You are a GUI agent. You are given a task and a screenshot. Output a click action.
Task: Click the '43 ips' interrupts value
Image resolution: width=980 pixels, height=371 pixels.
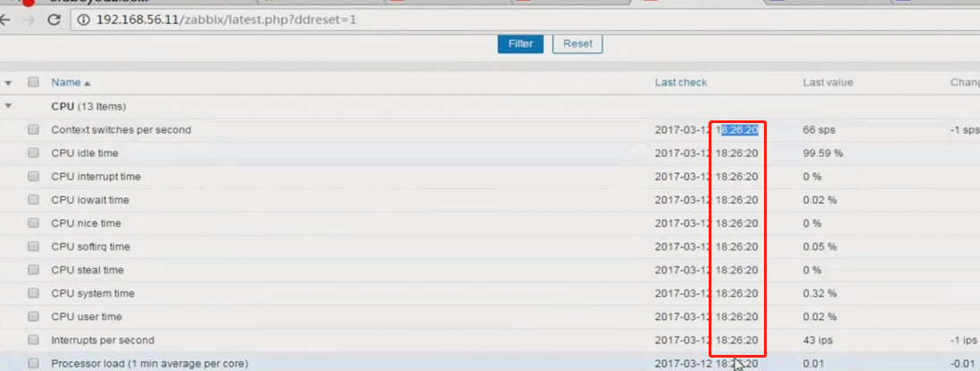pyautogui.click(x=818, y=341)
